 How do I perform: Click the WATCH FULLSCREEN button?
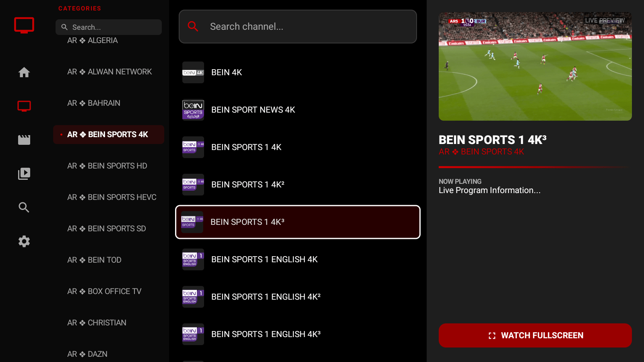click(x=535, y=335)
